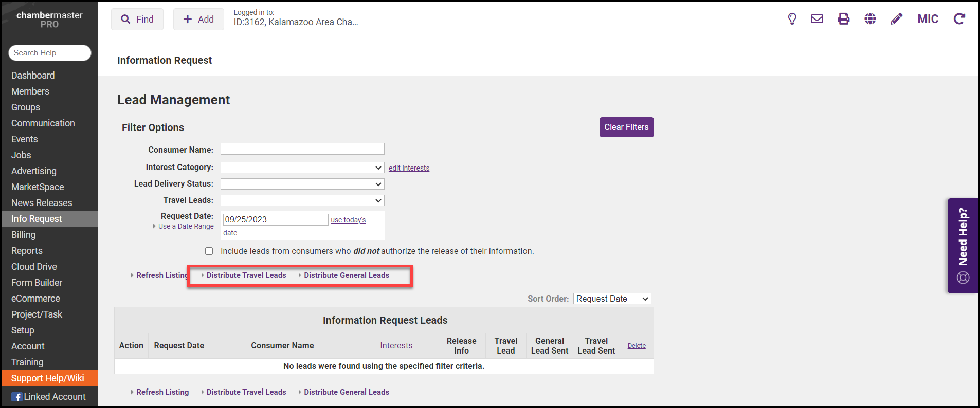Screen dimensions: 980x408
Task: Click the refresh arrow icon
Action: (x=959, y=19)
